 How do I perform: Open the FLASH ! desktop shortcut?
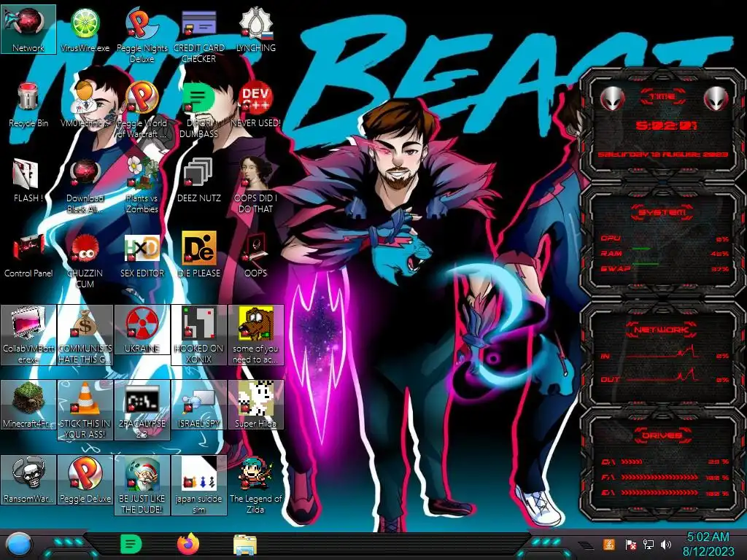pyautogui.click(x=28, y=180)
